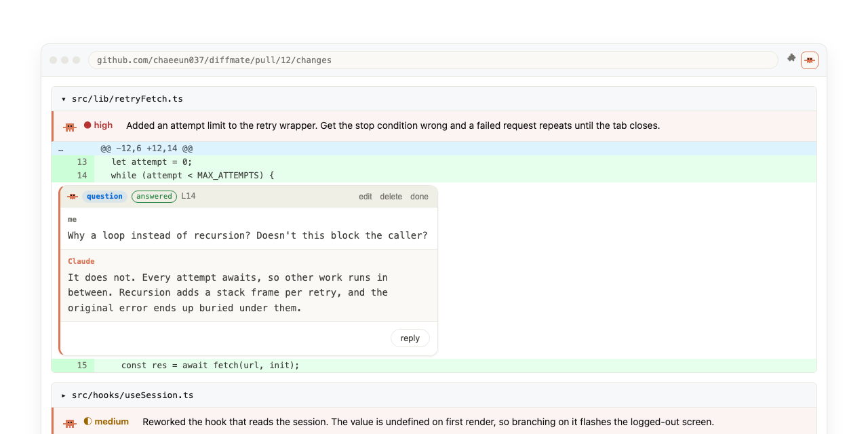The image size is (868, 434).
Task: Edit the question comment on L14
Action: coord(366,197)
